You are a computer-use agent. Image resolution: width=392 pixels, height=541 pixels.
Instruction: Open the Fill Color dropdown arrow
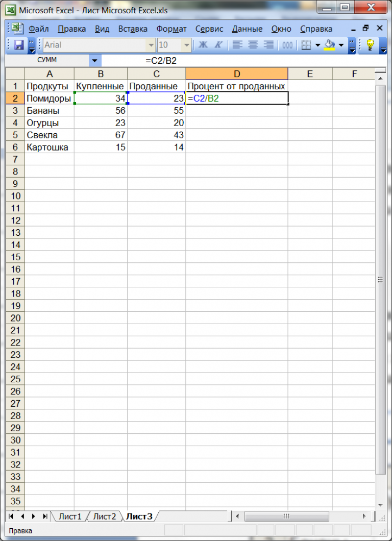pyautogui.click(x=341, y=45)
